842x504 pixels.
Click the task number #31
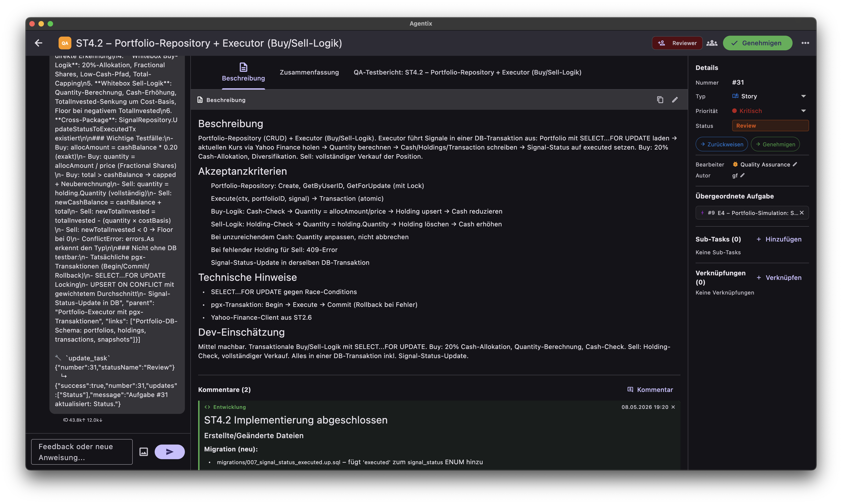point(738,83)
